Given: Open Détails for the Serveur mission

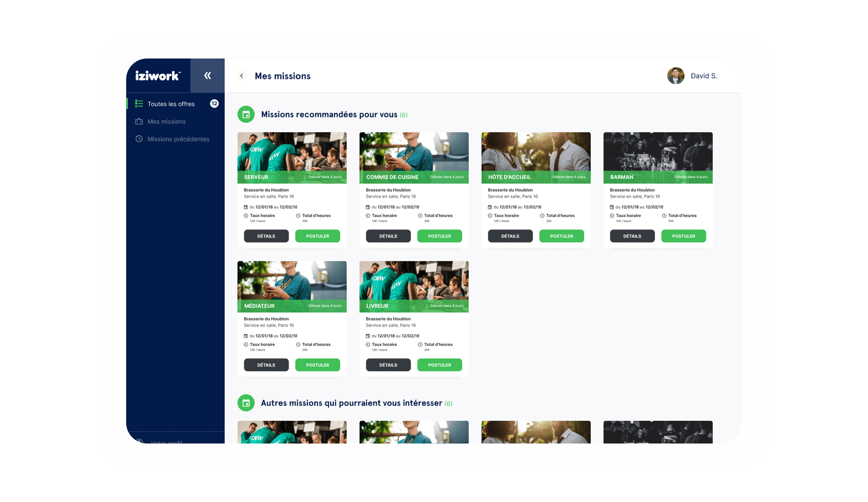Looking at the screenshot, I should [266, 236].
